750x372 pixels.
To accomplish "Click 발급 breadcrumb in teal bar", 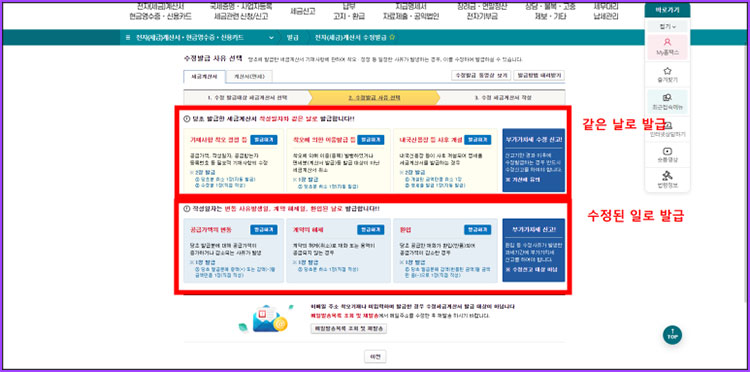I will pos(292,37).
